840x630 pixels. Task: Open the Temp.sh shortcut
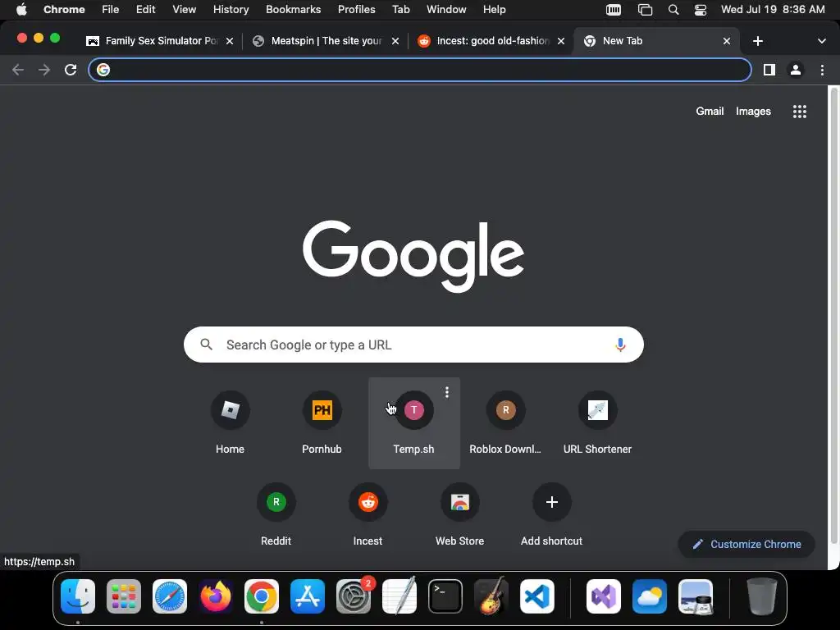pos(413,422)
